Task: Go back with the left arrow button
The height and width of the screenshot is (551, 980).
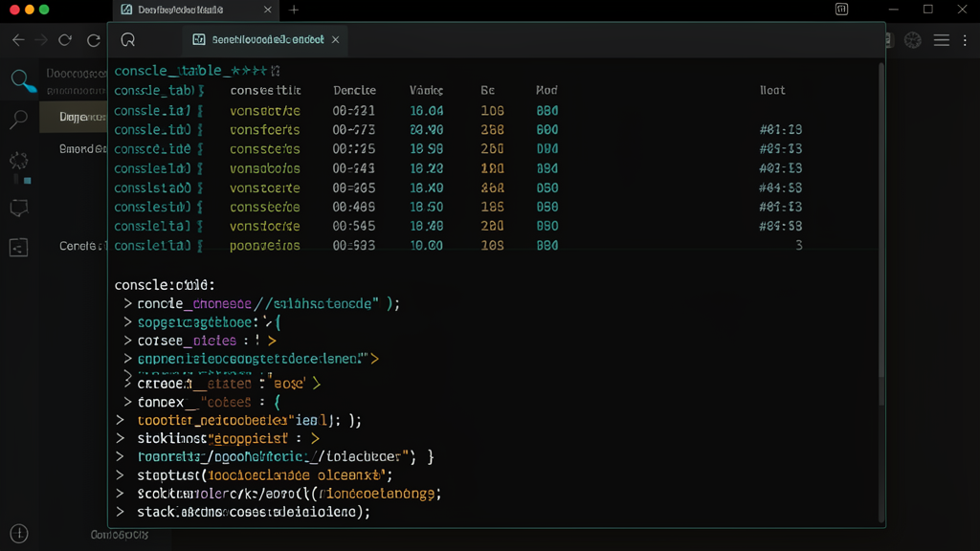Action: [18, 40]
